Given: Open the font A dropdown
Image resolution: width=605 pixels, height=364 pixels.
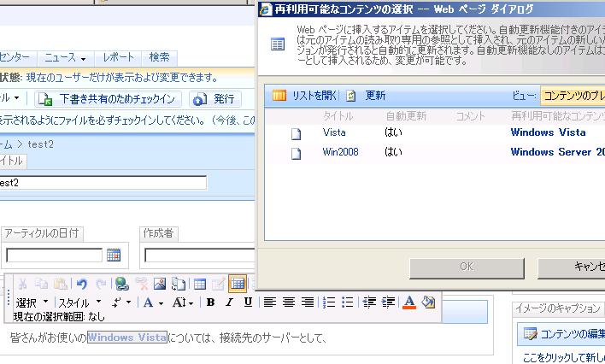Looking at the screenshot, I should [153, 302].
